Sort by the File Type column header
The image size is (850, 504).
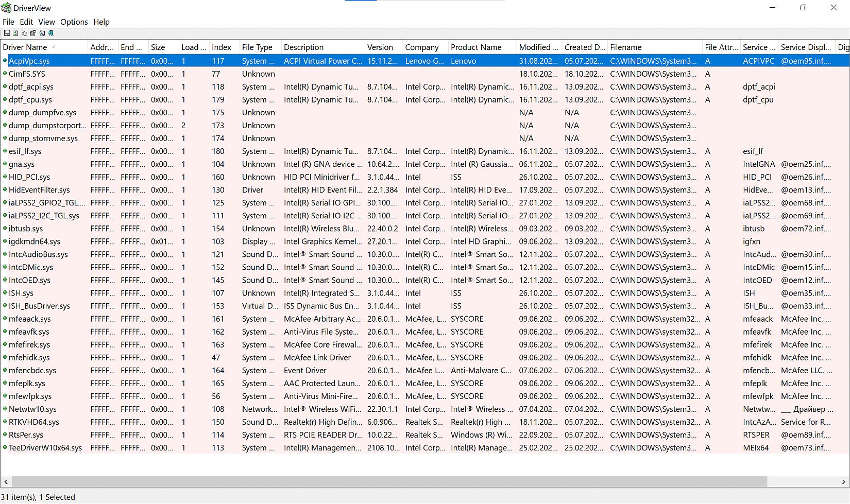pos(261,47)
